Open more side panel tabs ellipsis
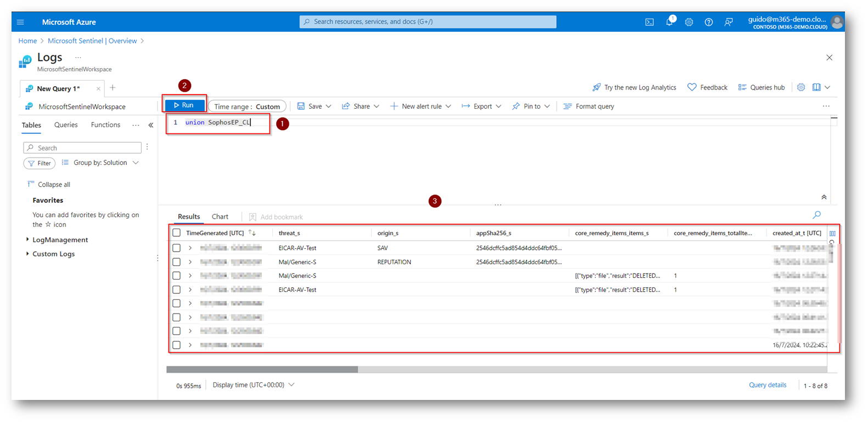The width and height of the screenshot is (868, 423). (x=136, y=125)
